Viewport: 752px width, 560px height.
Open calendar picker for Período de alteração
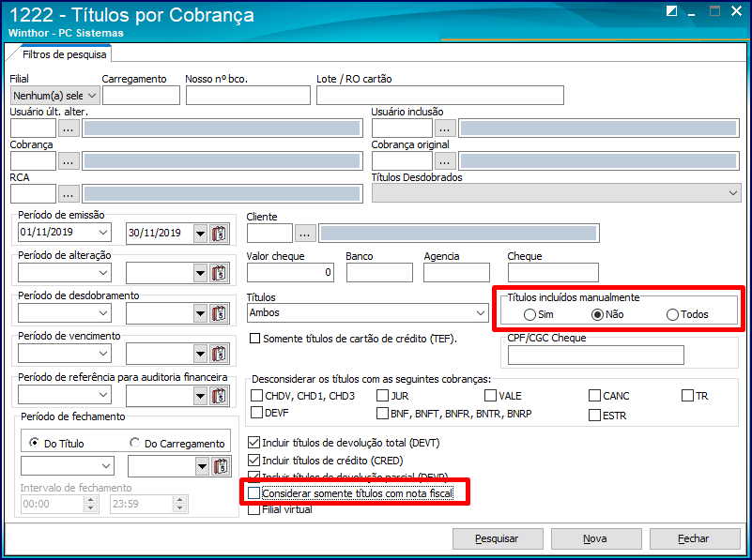point(219,273)
